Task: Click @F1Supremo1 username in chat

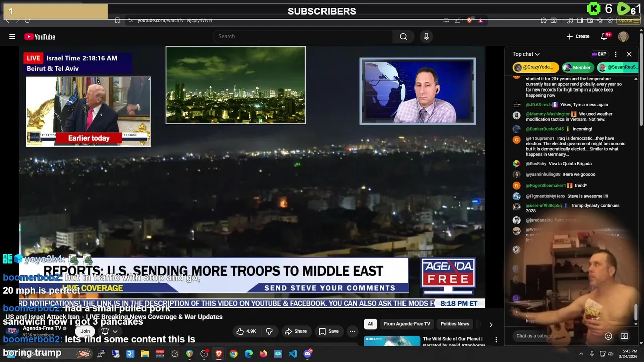Action: click(x=540, y=138)
